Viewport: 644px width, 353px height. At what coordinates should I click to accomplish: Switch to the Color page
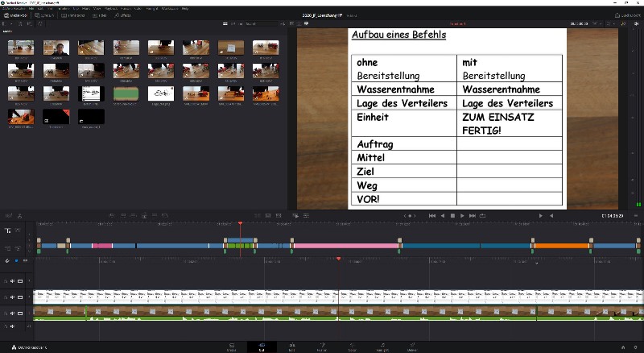(x=352, y=347)
